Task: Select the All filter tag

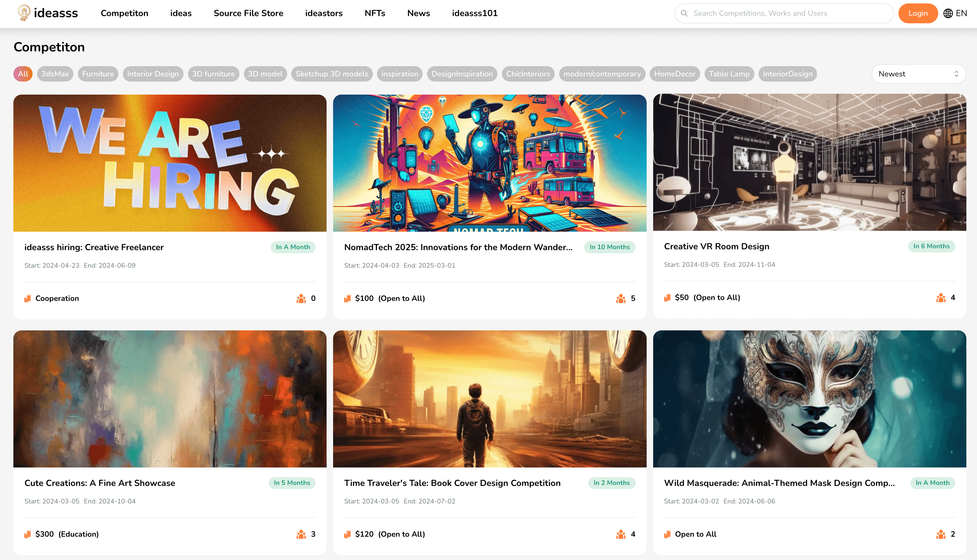Action: [x=23, y=74]
